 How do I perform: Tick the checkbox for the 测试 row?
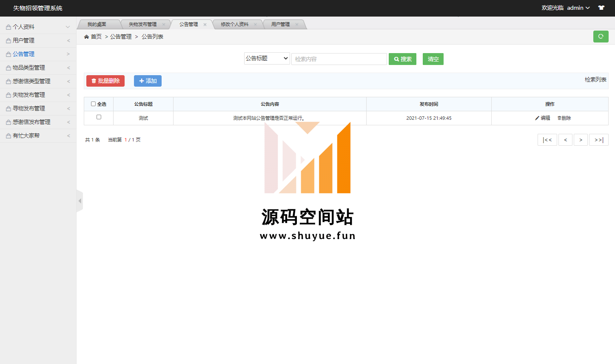(99, 117)
